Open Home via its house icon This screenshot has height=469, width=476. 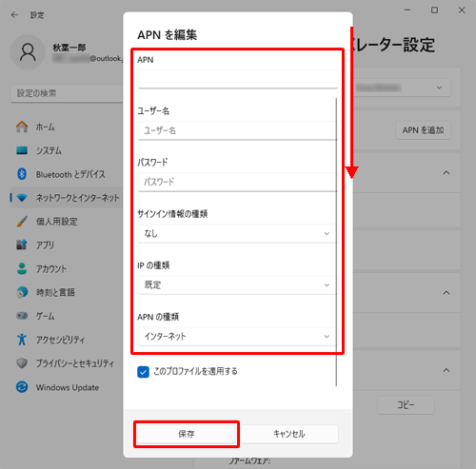(22, 127)
